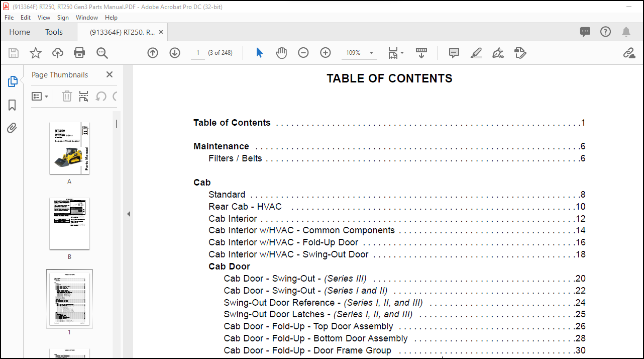Open the help question mark icon

(x=606, y=32)
